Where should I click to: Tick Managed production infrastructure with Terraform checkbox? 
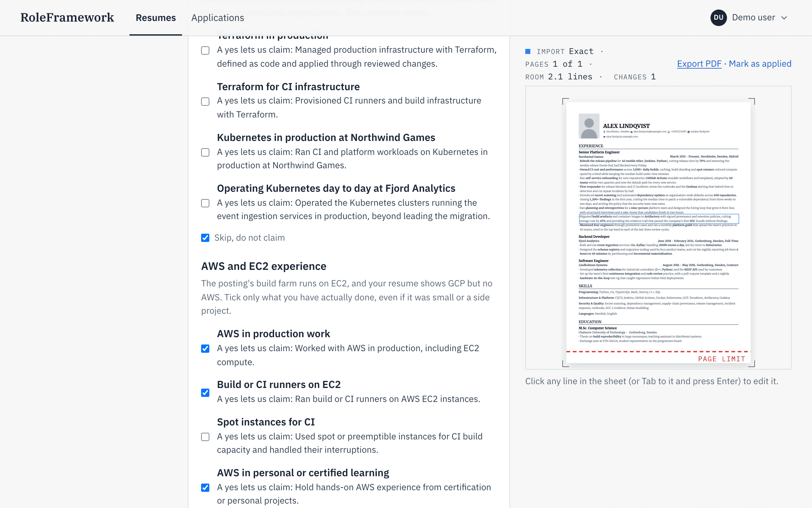click(205, 50)
